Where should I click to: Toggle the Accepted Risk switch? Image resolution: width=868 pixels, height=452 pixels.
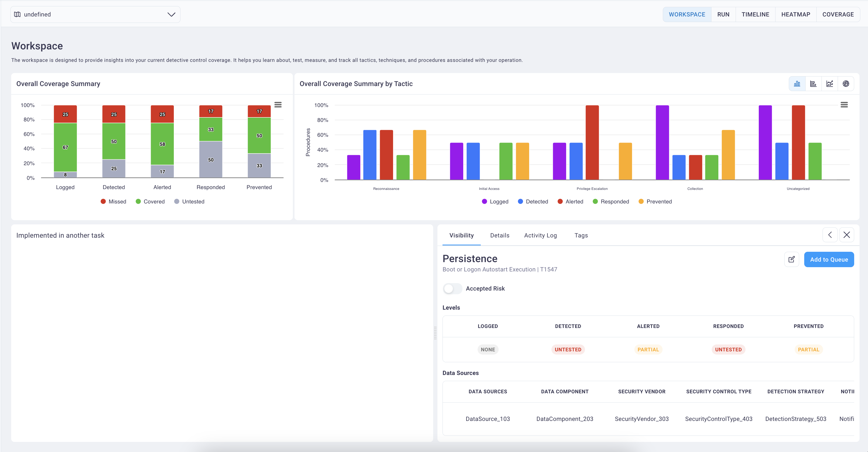click(x=452, y=288)
